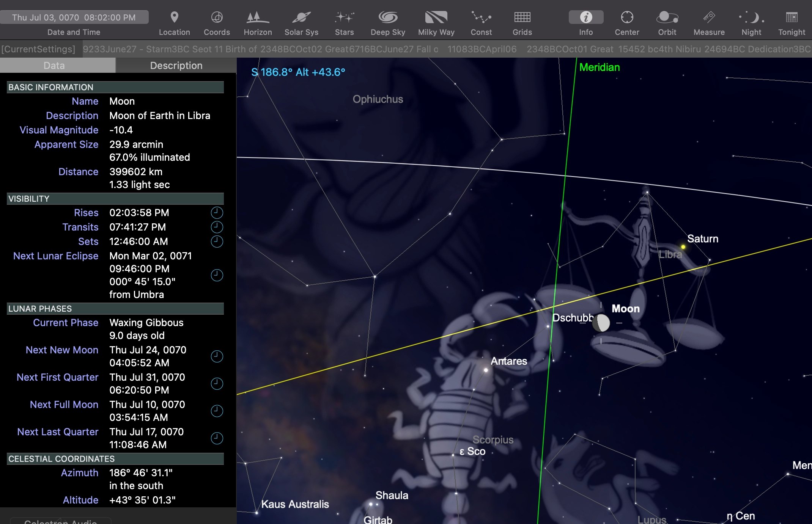Click the Dschubba star label
The width and height of the screenshot is (812, 524).
coord(573,318)
